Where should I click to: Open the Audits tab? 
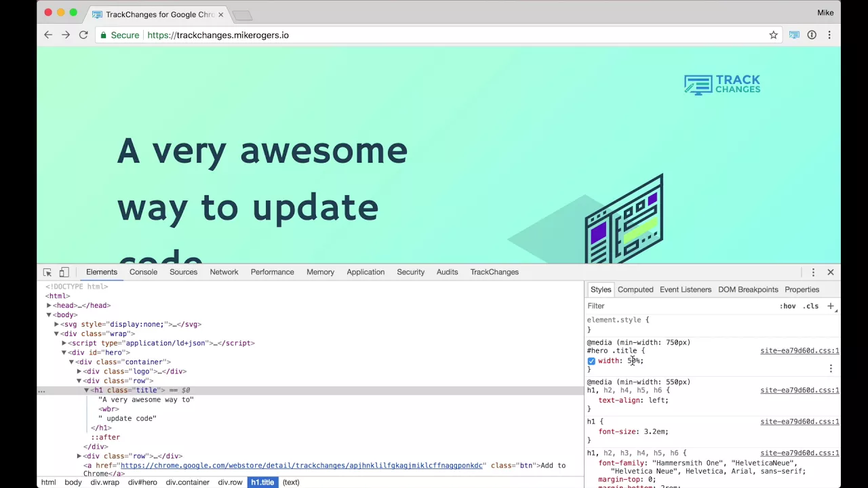(x=447, y=272)
